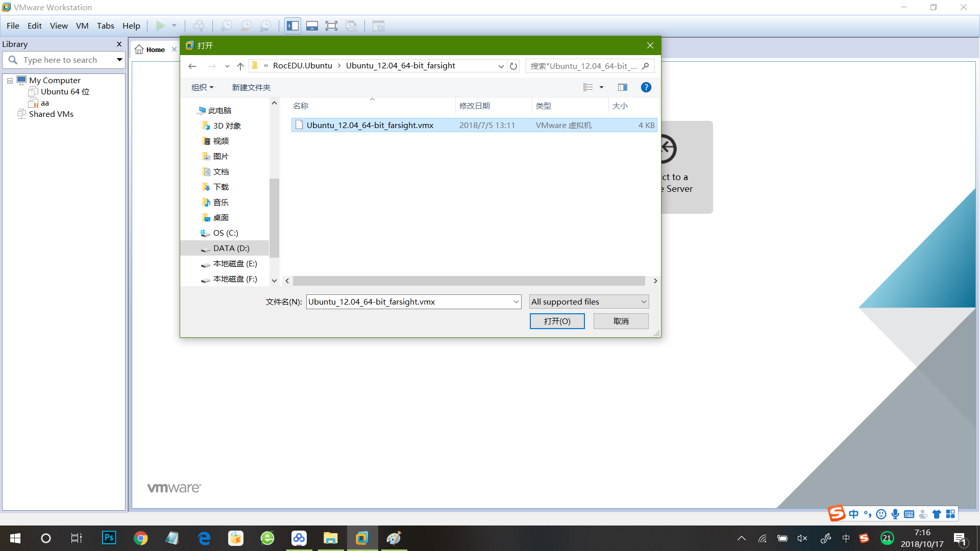Image resolution: width=980 pixels, height=551 pixels.
Task: Click the Unity mode toolbar icon
Action: (x=351, y=26)
